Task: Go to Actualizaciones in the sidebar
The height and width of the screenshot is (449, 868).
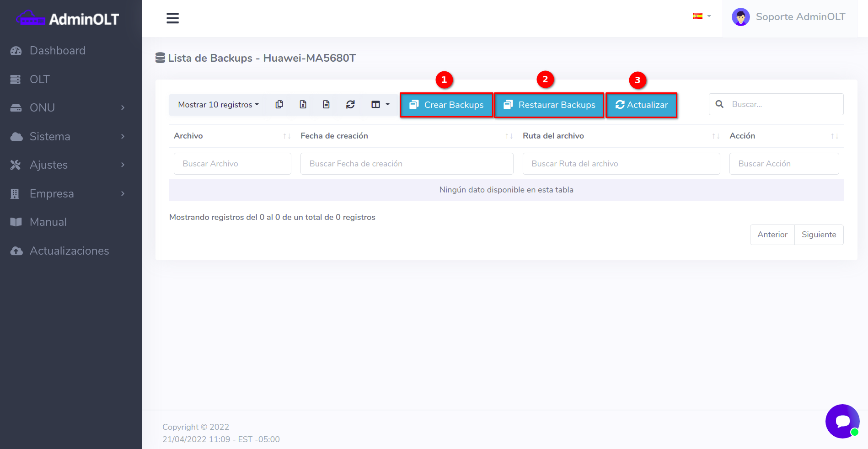Action: (x=69, y=251)
